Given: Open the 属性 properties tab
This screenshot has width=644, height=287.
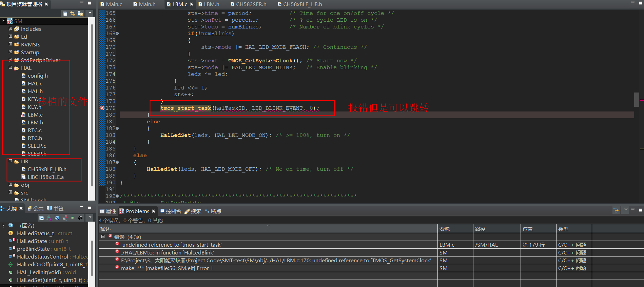Looking at the screenshot, I should tap(108, 211).
